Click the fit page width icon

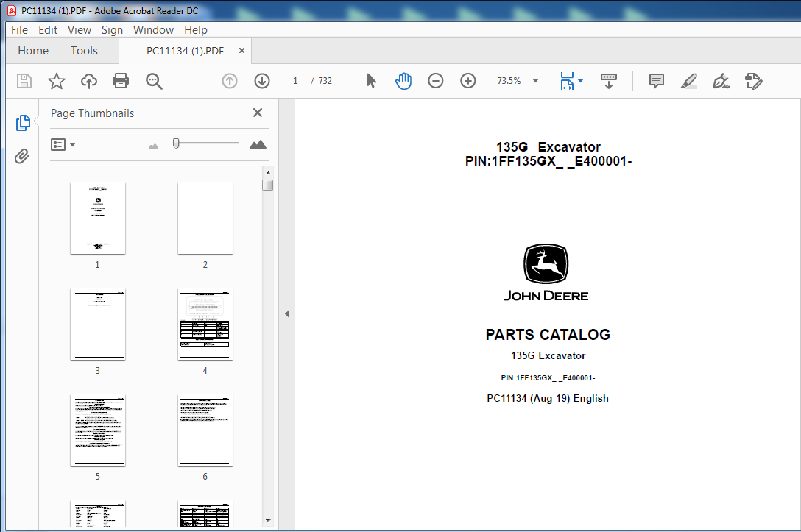[567, 81]
